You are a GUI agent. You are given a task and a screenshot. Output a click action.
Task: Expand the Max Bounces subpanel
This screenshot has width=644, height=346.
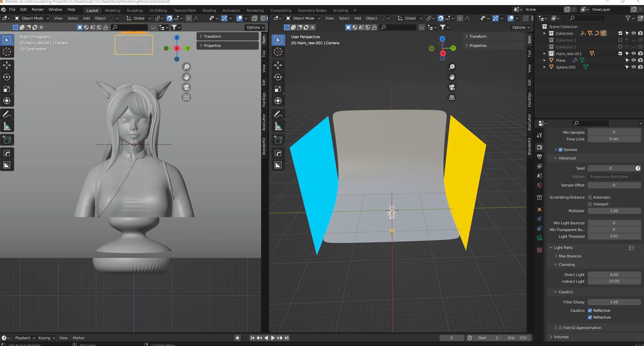570,256
